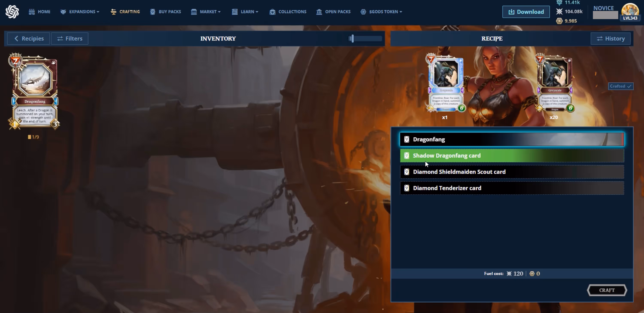
Task: Click the site logo icon
Action: tap(12, 12)
